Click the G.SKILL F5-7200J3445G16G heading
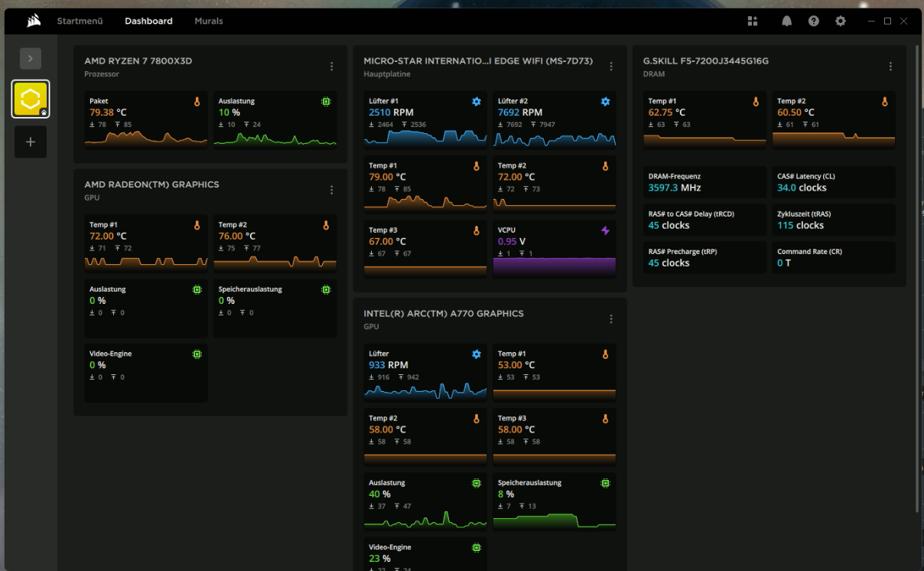This screenshot has width=924, height=571. pyautogui.click(x=706, y=60)
